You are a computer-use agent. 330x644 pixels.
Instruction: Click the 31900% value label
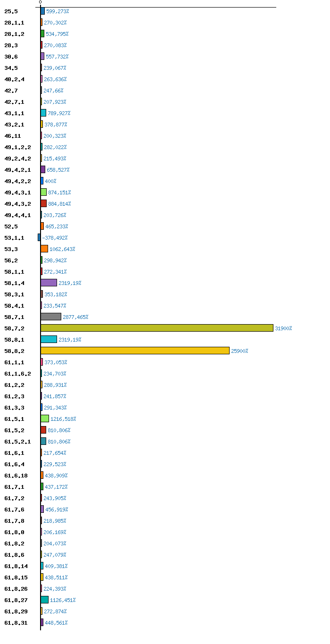point(283,328)
